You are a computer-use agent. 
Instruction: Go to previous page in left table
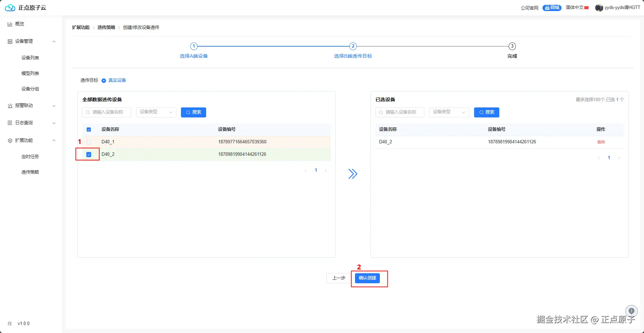[x=306, y=170]
